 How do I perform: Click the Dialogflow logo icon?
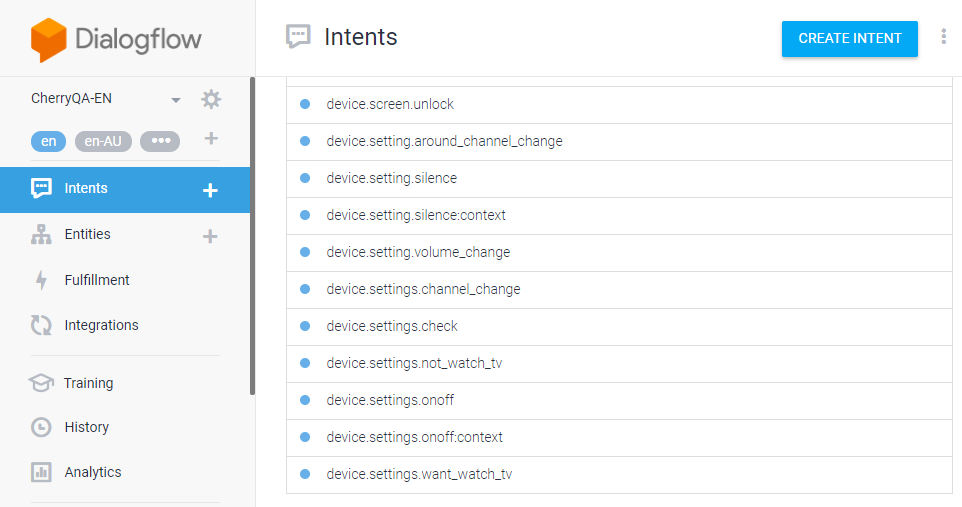48,40
